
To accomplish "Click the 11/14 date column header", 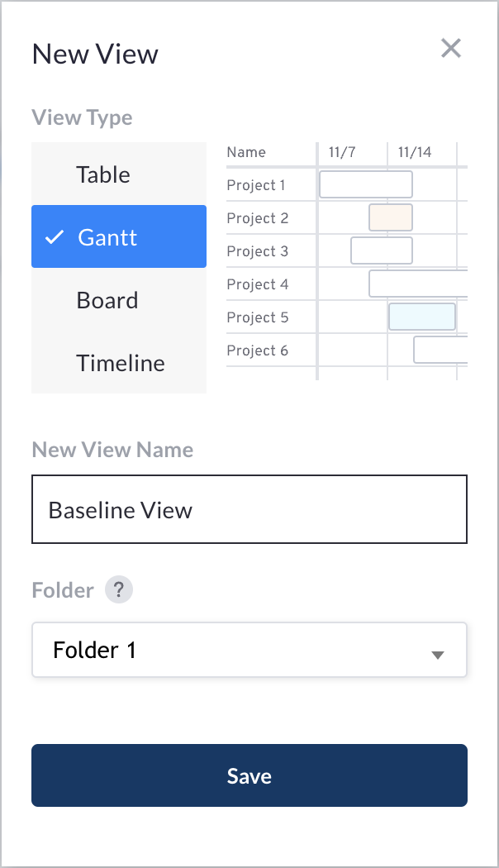I will [415, 152].
